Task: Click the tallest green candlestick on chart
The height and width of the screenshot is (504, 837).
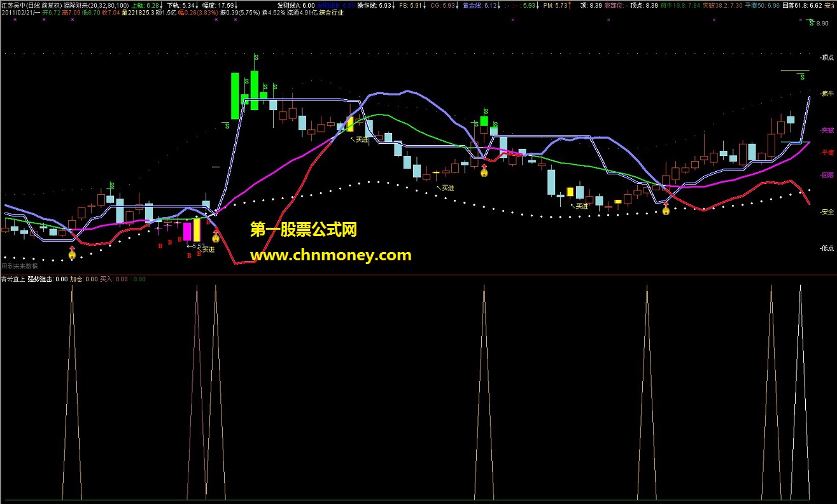Action: pos(235,95)
